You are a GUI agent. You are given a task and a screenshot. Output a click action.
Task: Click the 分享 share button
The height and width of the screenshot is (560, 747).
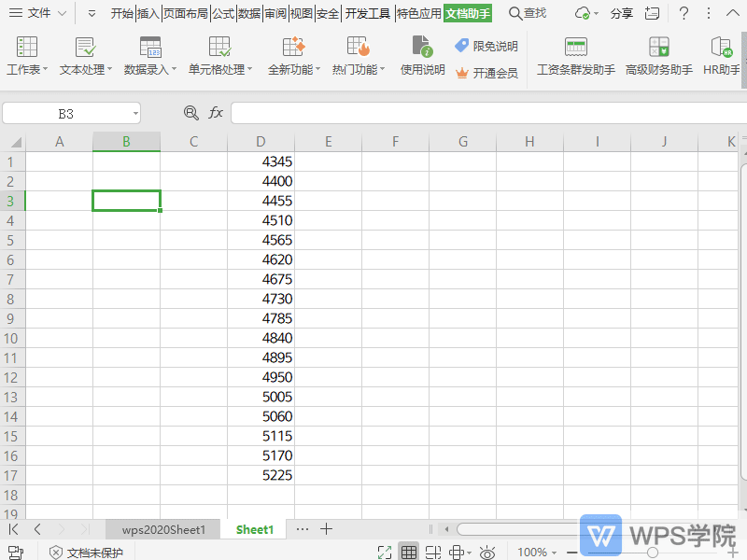622,13
